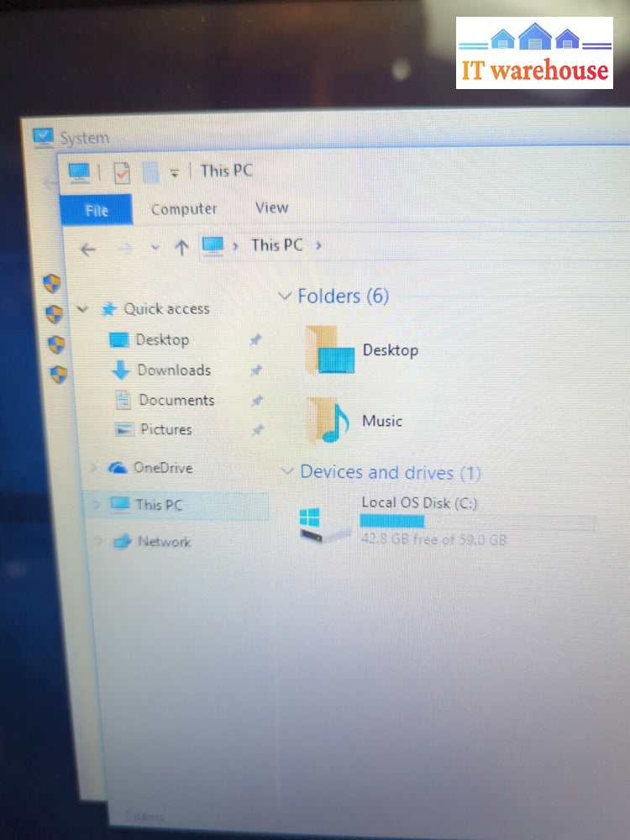630x840 pixels.
Task: Switch to the View ribbon tab
Action: 271,207
